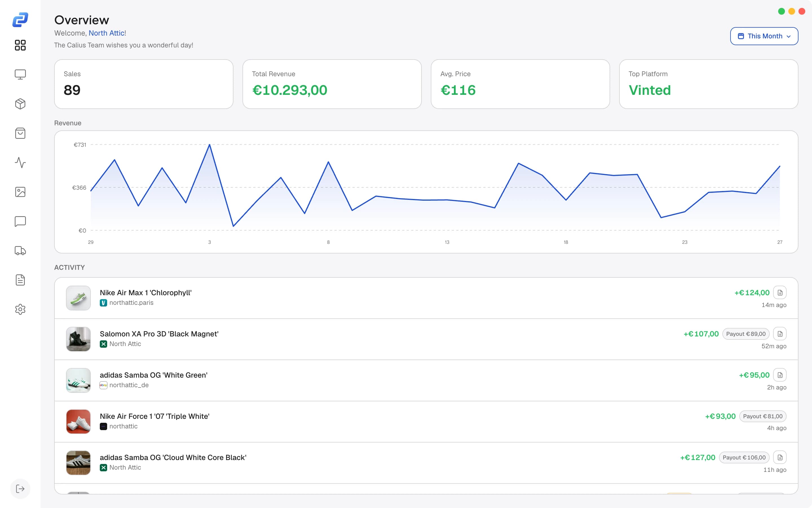Viewport: 812px width, 508px height.
Task: Click the green window control dot
Action: (782, 11)
